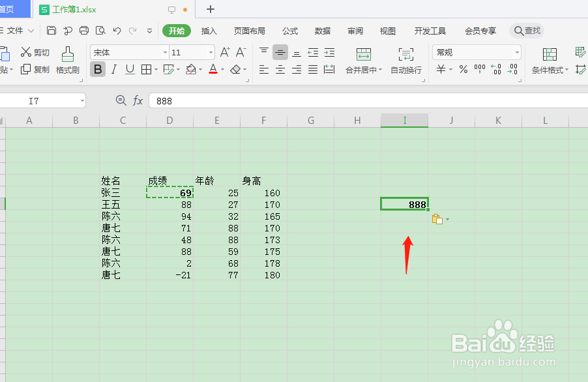Open the font name 宋体 dropdown
Viewport: 588px width, 382px height.
165,53
